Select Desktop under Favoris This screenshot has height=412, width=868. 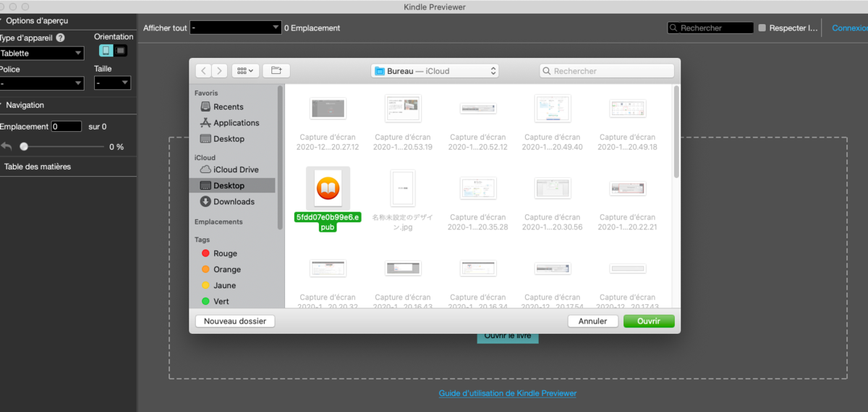pos(229,139)
